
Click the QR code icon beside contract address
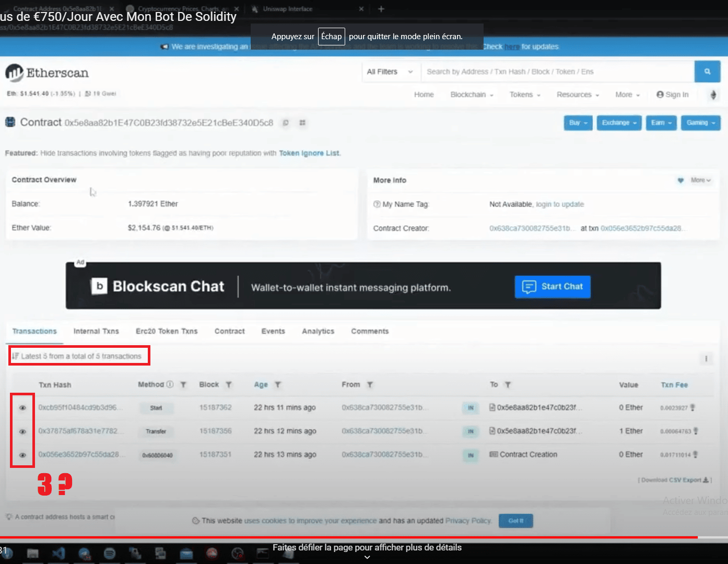[x=302, y=123]
